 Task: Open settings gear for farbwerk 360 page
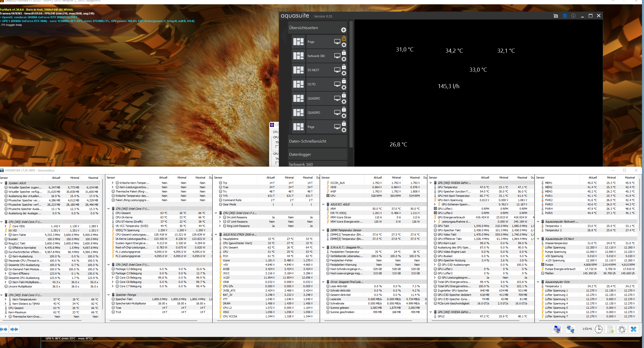click(344, 59)
